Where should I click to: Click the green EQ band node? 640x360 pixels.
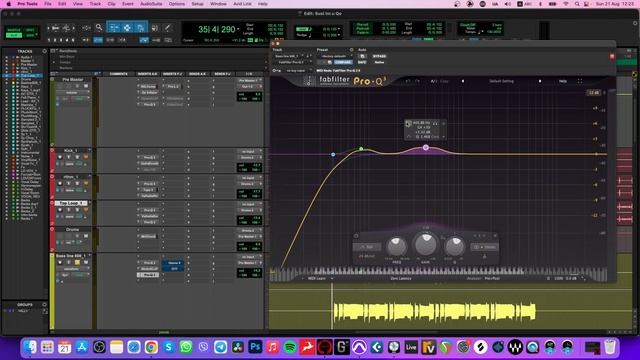tap(361, 149)
